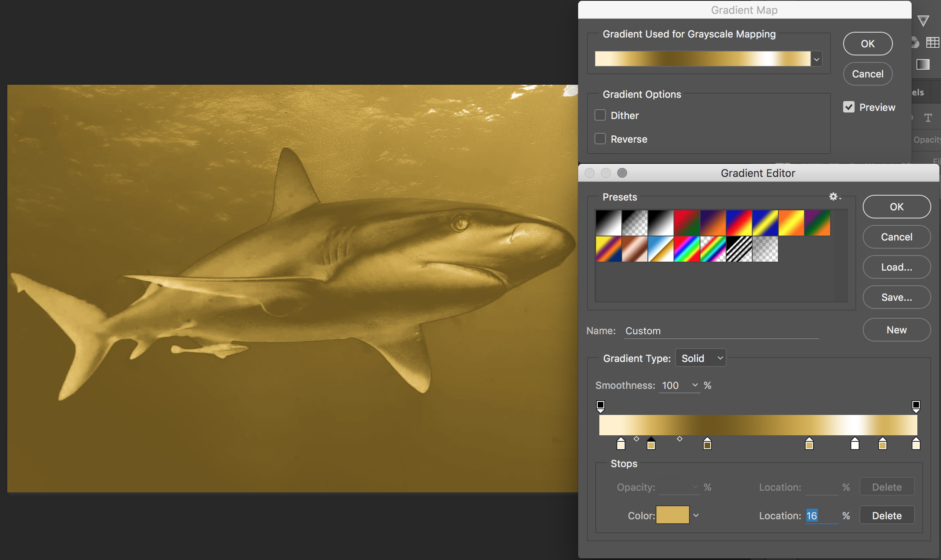
Task: Click the Smoothness value field
Action: coord(674,385)
